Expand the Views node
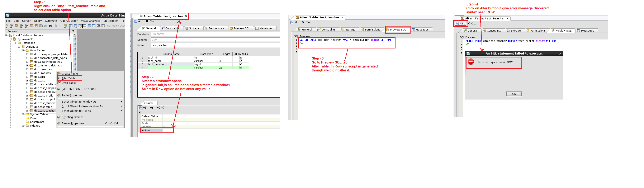This screenshot has width=644, height=188. pyautogui.click(x=23, y=118)
